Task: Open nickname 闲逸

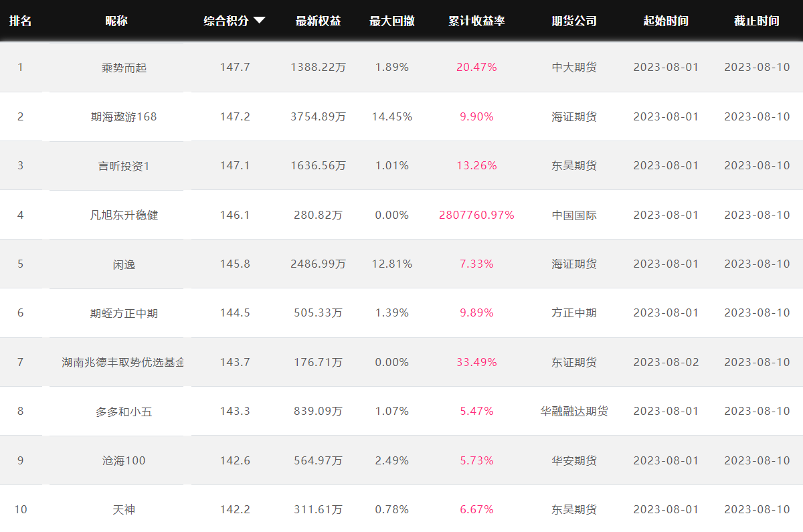Action: [x=124, y=264]
